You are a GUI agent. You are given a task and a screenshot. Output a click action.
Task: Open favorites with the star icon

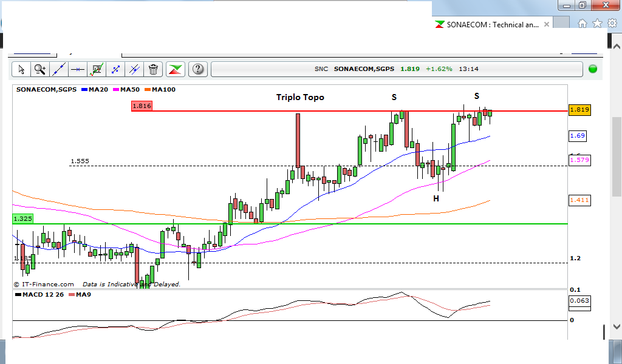click(597, 24)
